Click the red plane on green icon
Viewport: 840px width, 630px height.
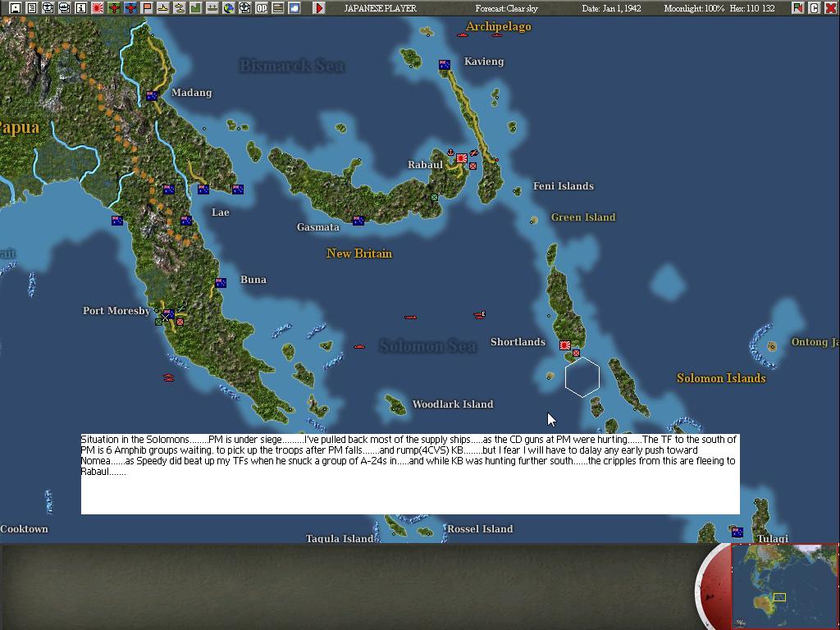[114, 8]
